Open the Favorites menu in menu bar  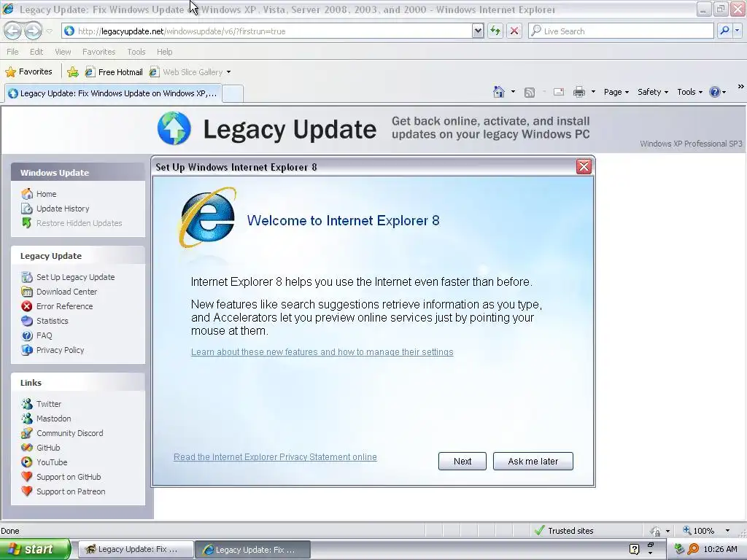tap(98, 52)
